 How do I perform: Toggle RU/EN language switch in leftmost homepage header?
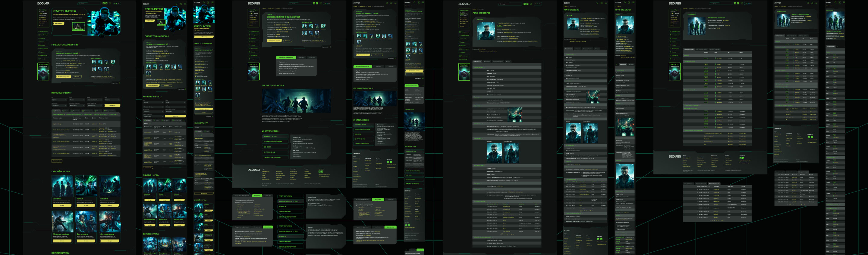pos(117,3)
